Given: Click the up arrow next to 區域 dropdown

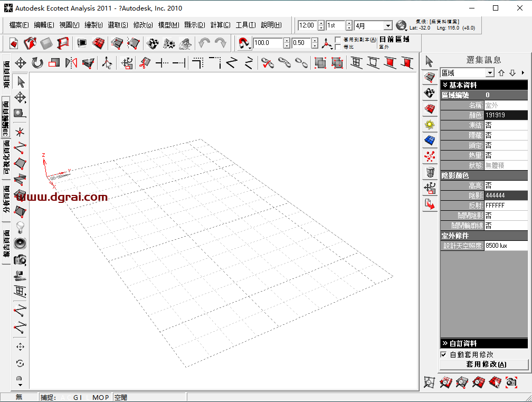Looking at the screenshot, I should point(501,73).
